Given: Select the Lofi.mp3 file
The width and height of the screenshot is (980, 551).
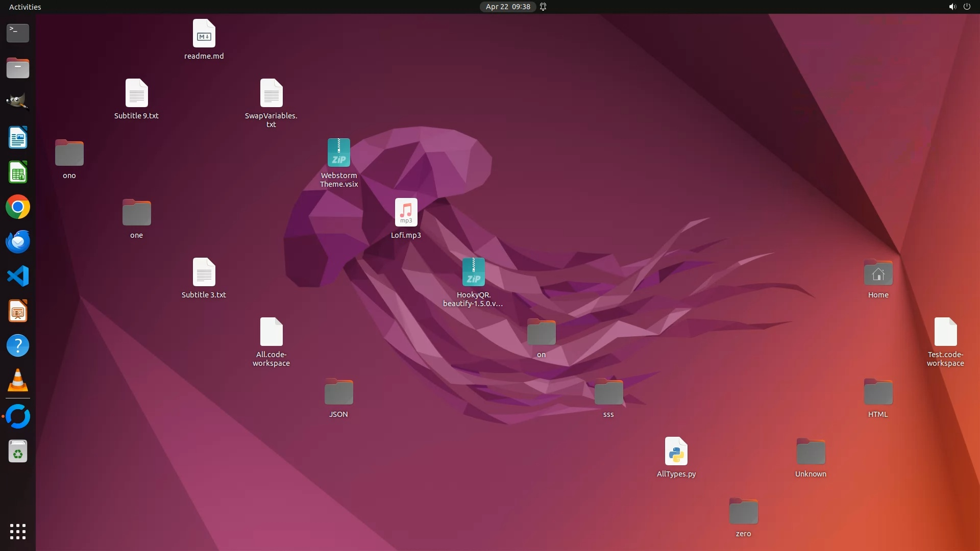Looking at the screenshot, I should (406, 213).
